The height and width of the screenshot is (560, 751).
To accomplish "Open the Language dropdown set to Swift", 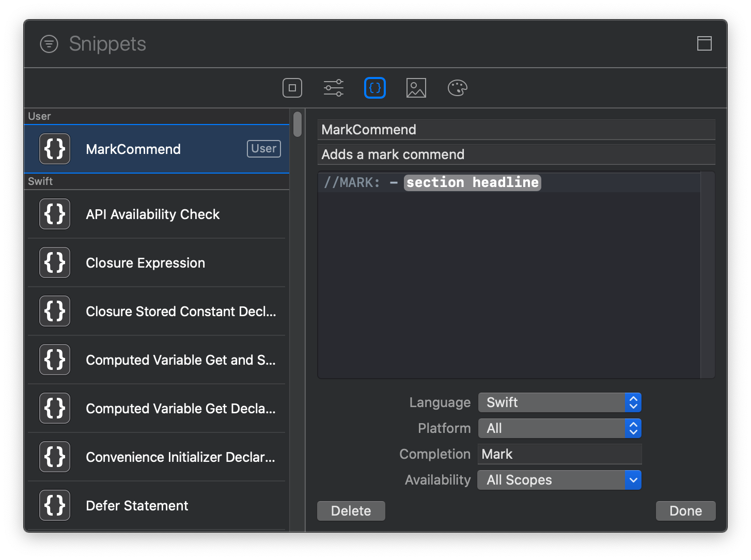I will pos(559,402).
